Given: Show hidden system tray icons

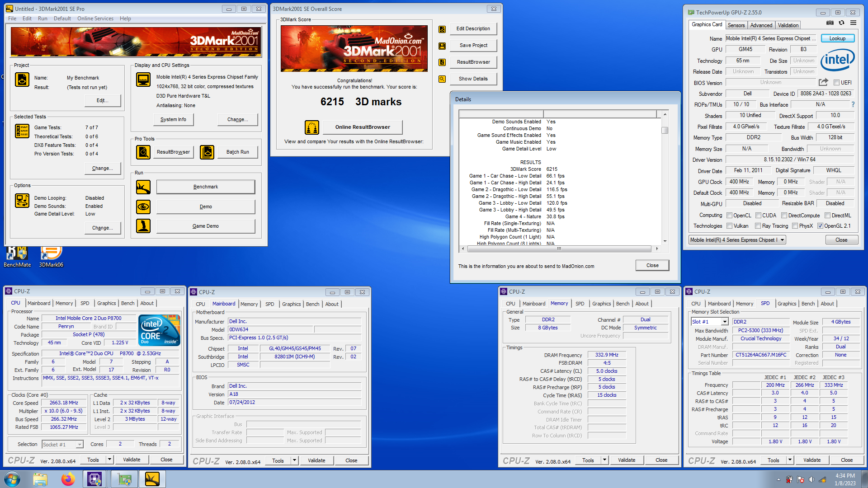Looking at the screenshot, I should [778, 479].
